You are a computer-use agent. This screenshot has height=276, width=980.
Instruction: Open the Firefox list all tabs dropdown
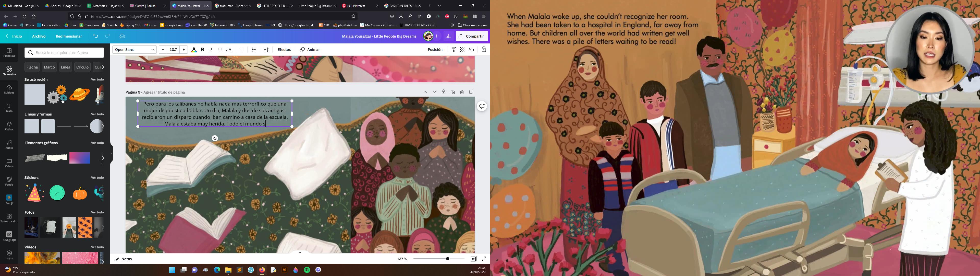(x=439, y=6)
